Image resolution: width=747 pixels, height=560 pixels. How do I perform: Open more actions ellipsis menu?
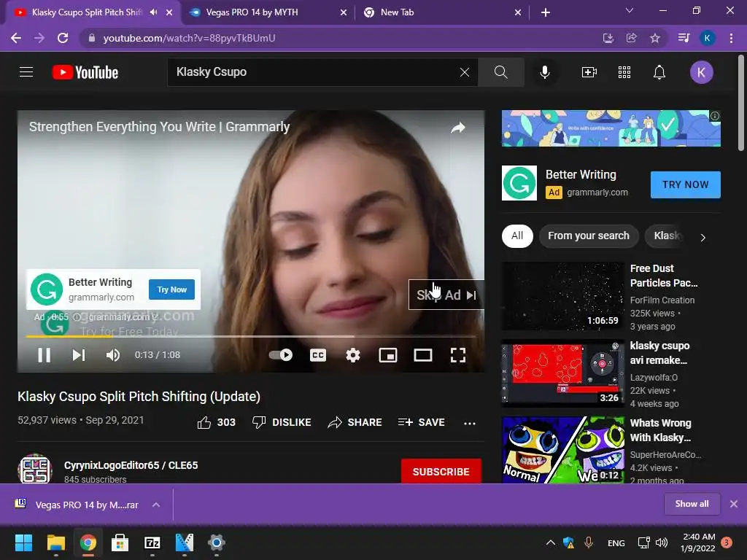470,423
